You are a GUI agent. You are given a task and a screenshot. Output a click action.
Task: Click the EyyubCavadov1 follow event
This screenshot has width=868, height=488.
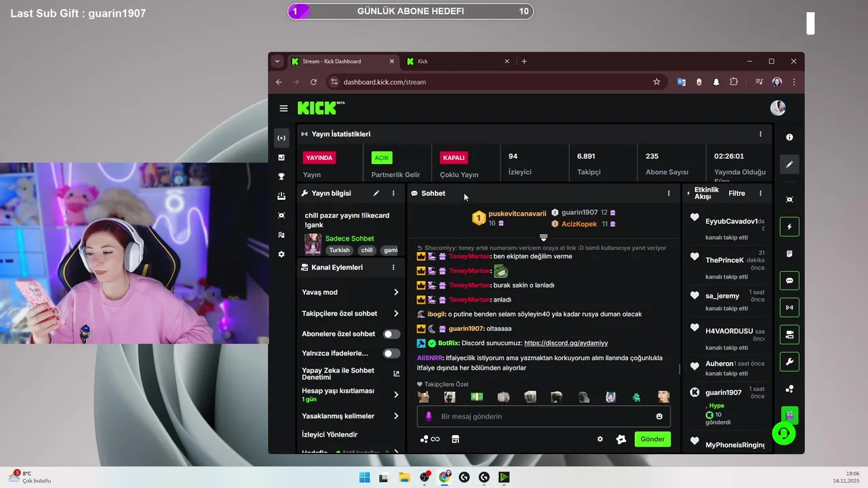[x=727, y=228]
